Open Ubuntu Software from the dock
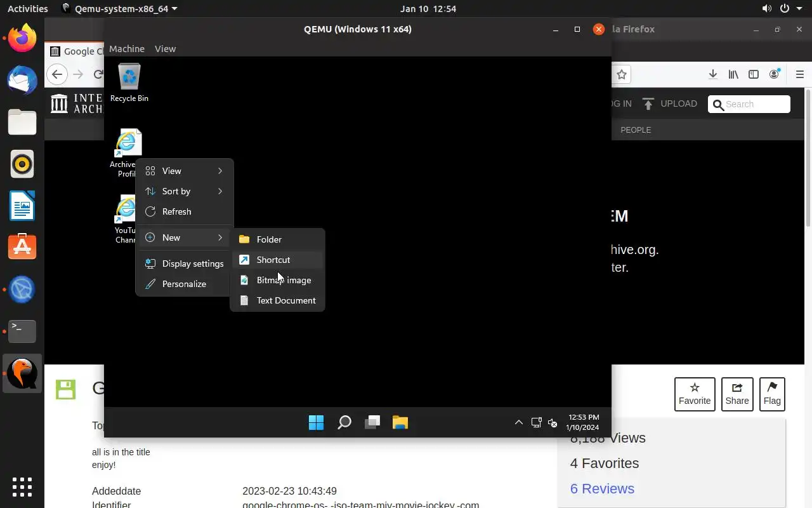 point(22,247)
